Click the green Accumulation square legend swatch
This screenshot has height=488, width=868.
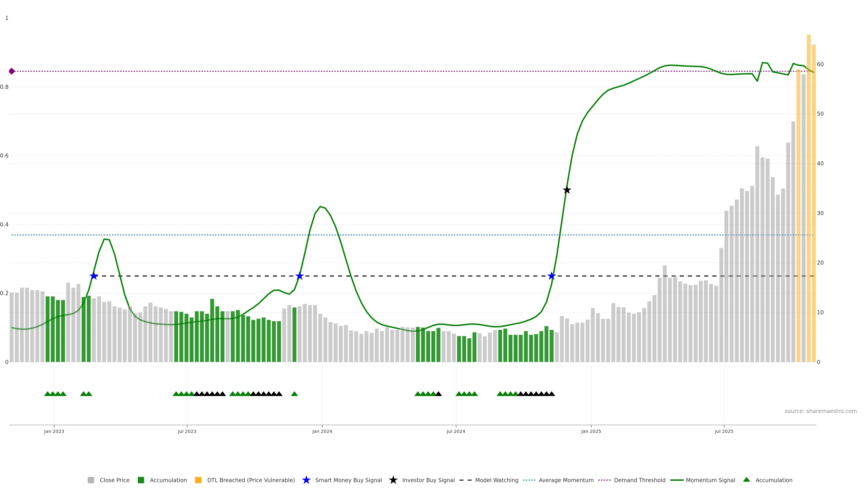point(141,480)
